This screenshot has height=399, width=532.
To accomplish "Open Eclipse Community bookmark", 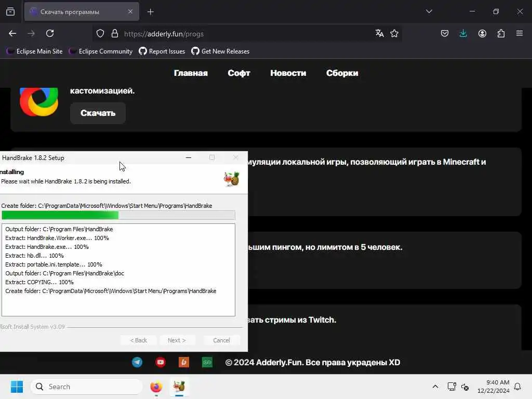I will pos(101,51).
